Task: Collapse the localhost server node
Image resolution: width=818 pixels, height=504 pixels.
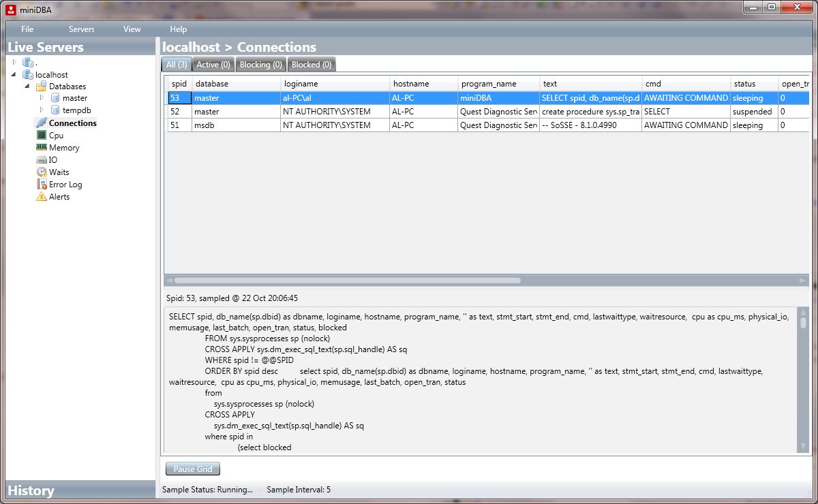Action: coord(14,74)
